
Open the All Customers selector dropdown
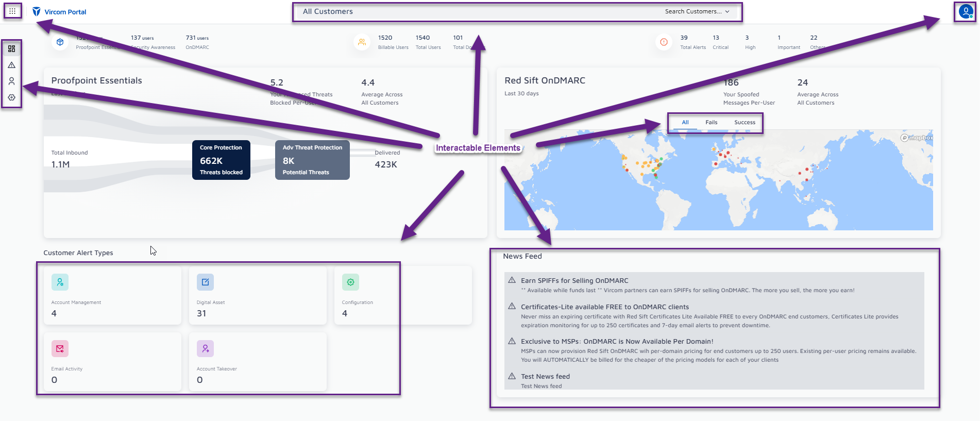point(517,12)
